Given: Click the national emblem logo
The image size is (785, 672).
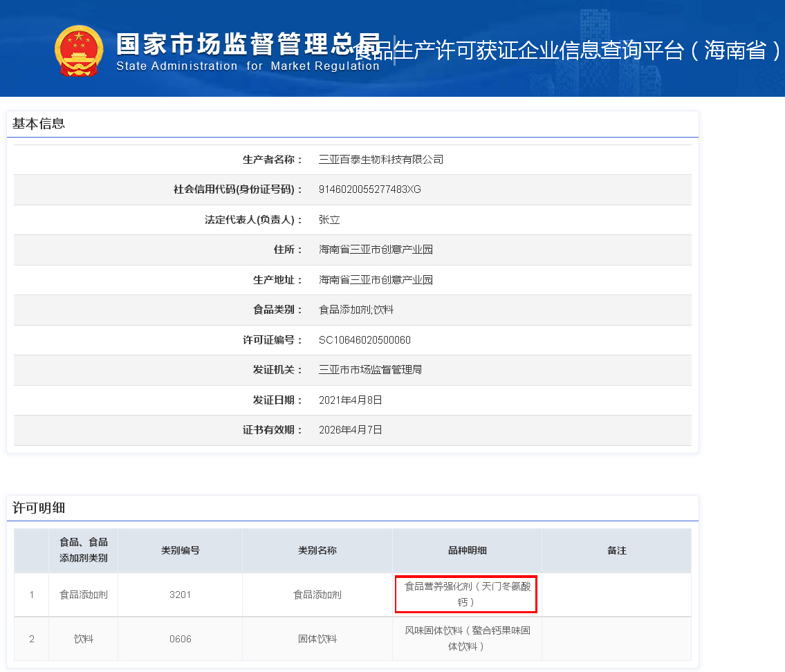Looking at the screenshot, I should pyautogui.click(x=78, y=50).
